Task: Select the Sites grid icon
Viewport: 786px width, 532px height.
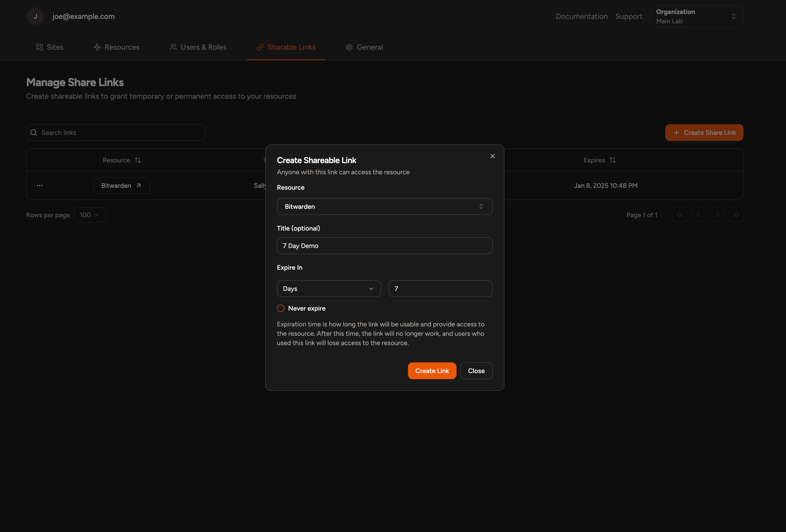Action: pyautogui.click(x=39, y=47)
